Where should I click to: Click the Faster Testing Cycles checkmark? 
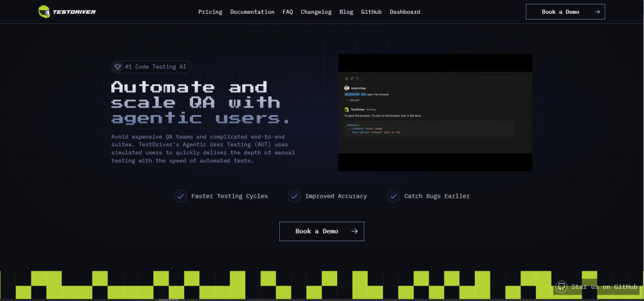coord(180,196)
